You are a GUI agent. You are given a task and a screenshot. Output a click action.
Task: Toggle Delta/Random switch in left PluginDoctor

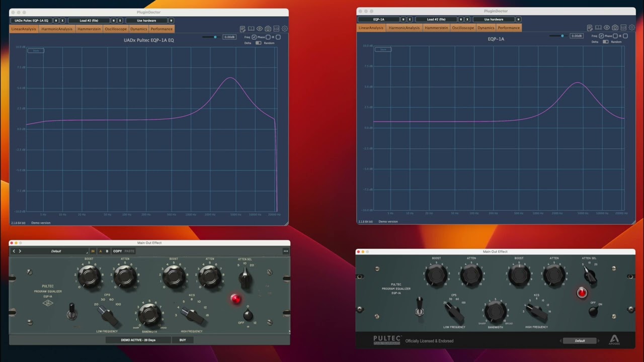259,43
